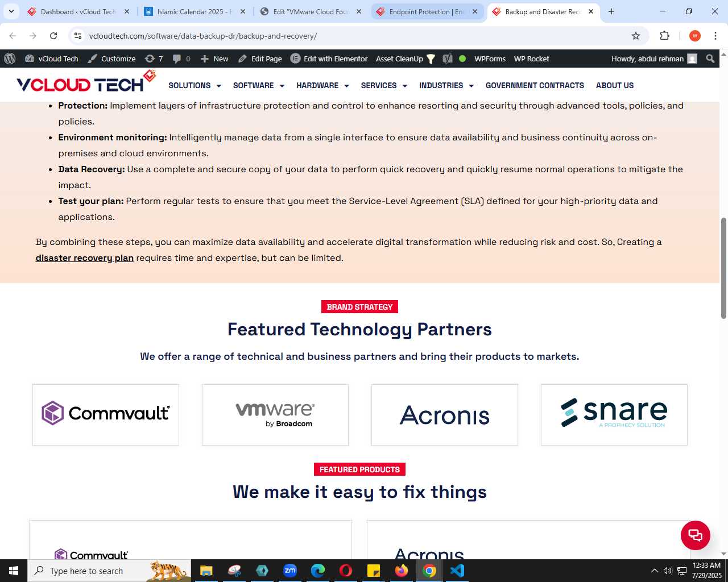Screen dimensions: 728x582
Task: Reload the page with refresh icon
Action: coord(53,36)
